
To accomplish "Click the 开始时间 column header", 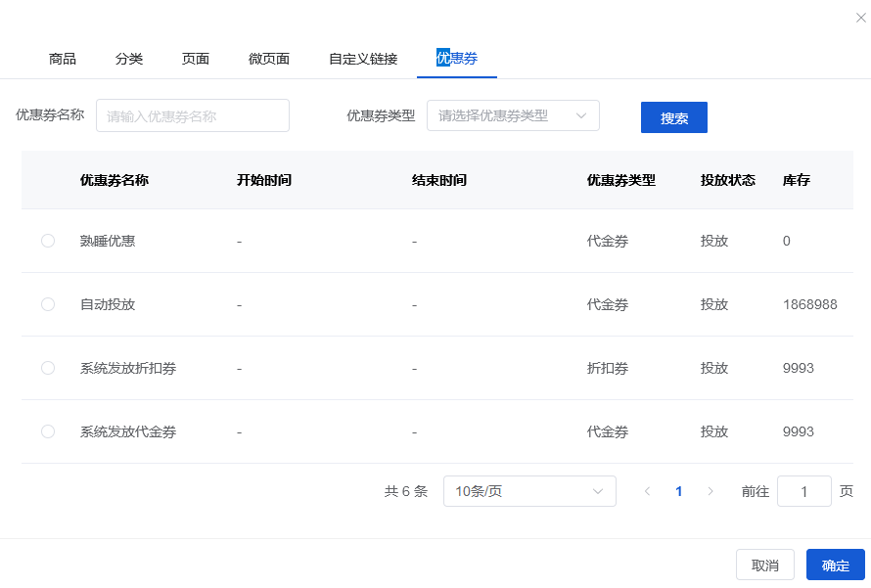I will pos(264,180).
